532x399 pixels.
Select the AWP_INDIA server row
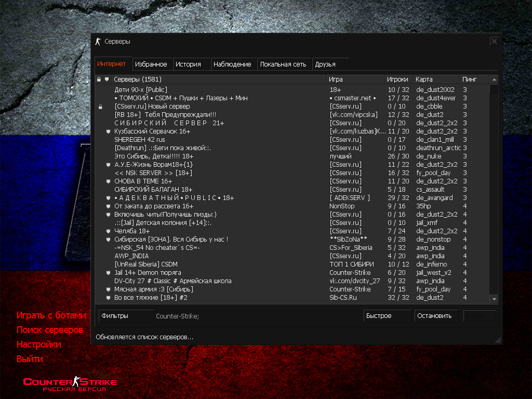tap(292, 256)
